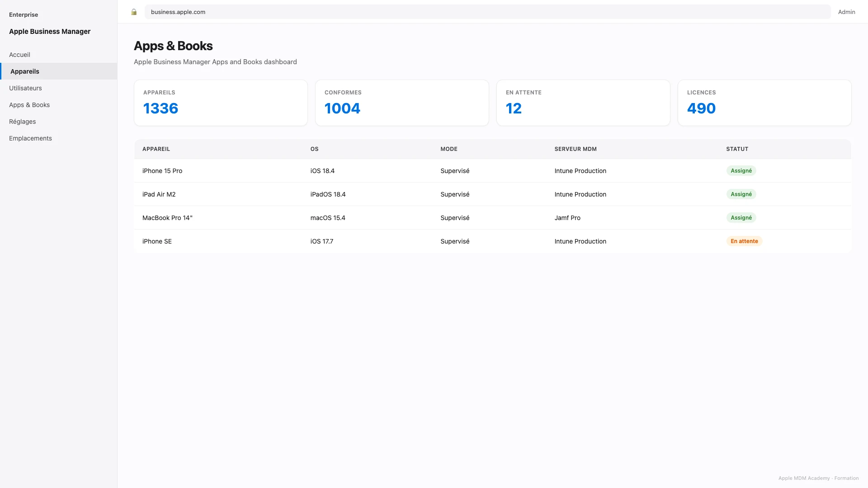Select the Licences 490 stat card
868x488 pixels.
764,103
